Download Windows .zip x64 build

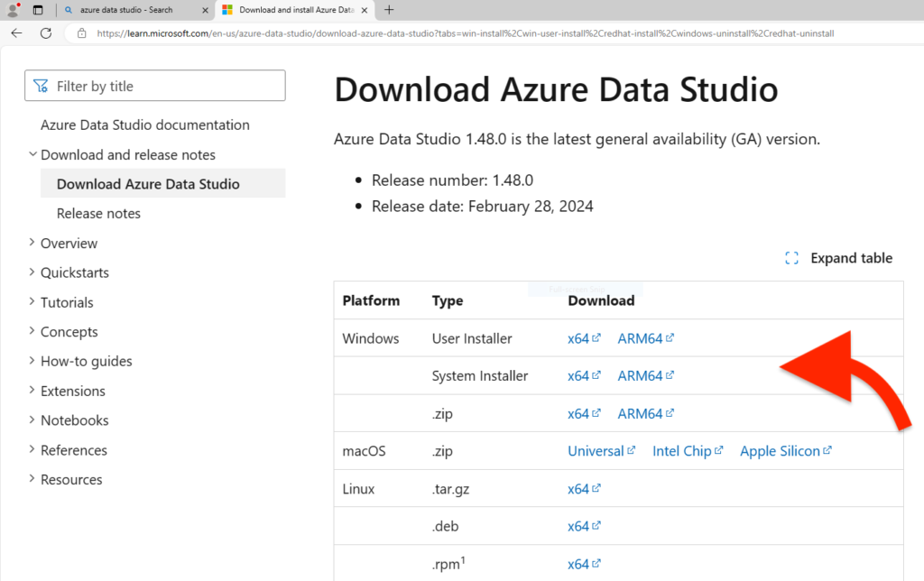(584, 414)
